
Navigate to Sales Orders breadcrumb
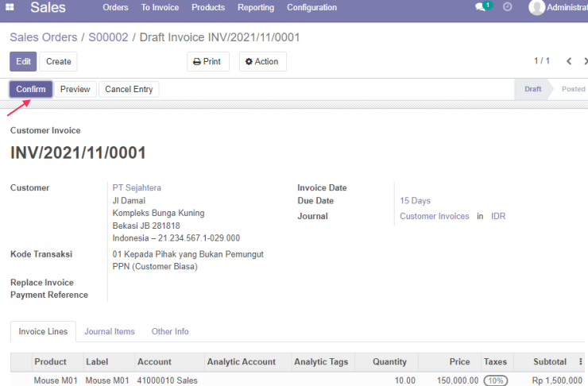pos(44,37)
